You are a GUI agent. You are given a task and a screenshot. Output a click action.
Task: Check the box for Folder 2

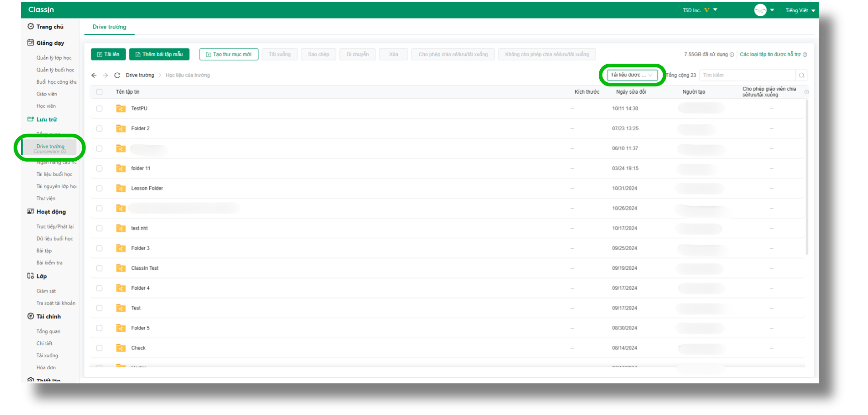point(100,129)
